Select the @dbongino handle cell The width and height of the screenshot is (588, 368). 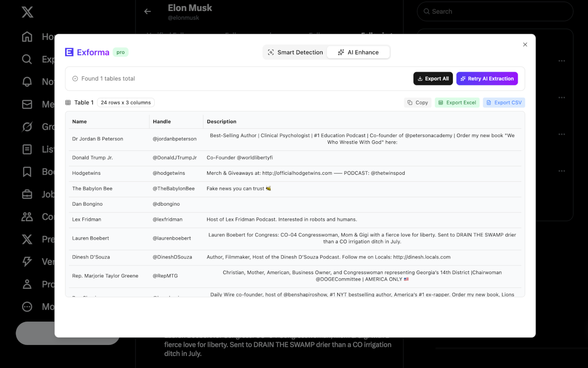(x=176, y=204)
